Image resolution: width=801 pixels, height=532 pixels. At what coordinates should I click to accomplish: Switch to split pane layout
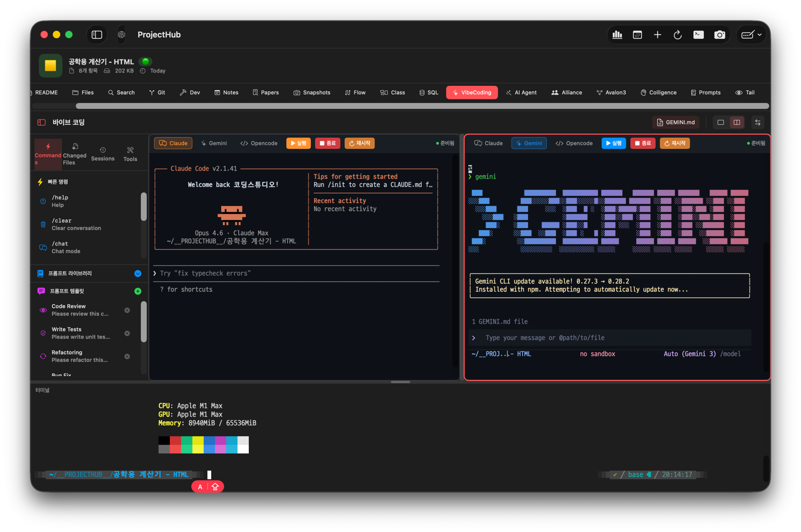(737, 123)
